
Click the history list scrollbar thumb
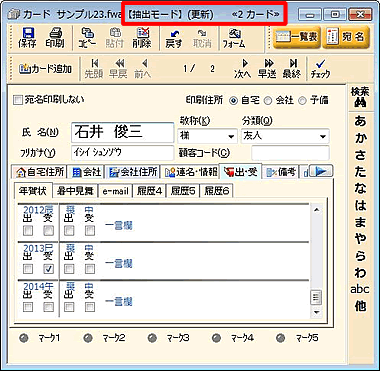tap(317, 297)
